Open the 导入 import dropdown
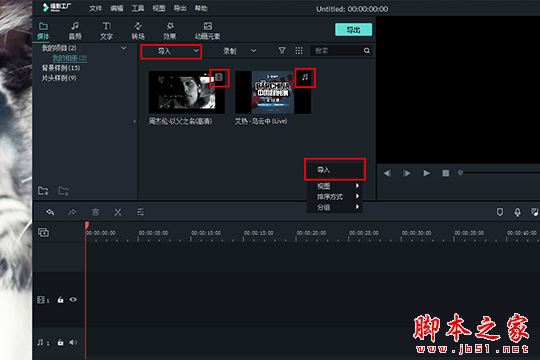Screen dimensions: 540x360 [171, 51]
